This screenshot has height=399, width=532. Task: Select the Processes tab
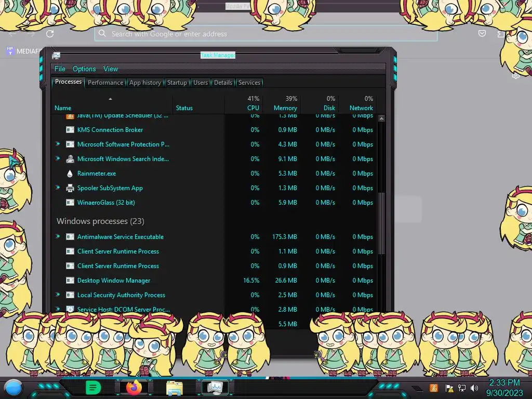(x=68, y=82)
